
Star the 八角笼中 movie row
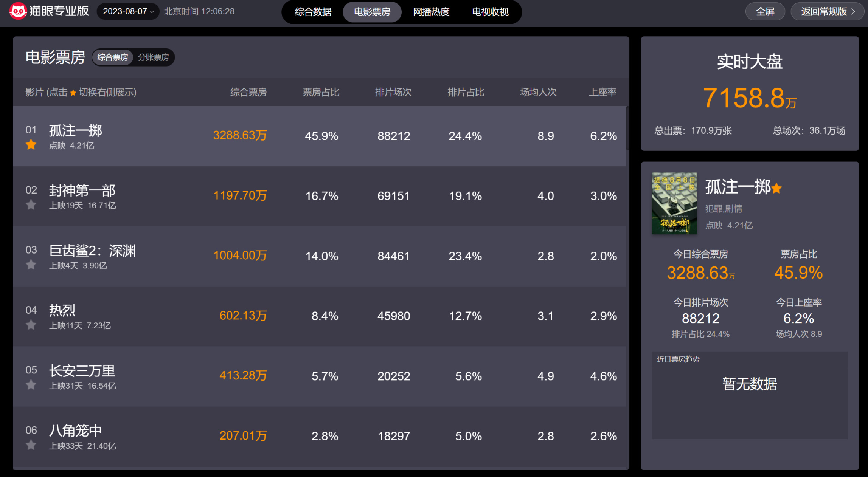(x=31, y=445)
